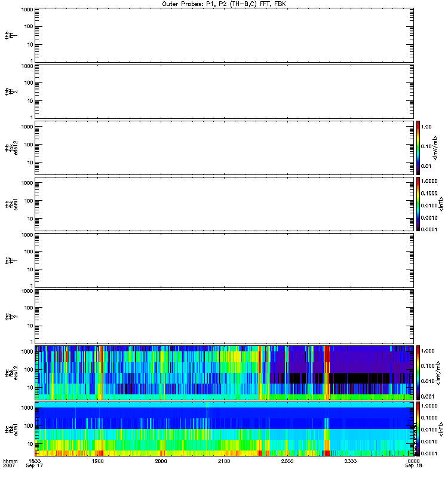Viewport: 448px width, 478px height.
Task: Click the 'thc fff 1' y-axis label
Action: (11, 261)
